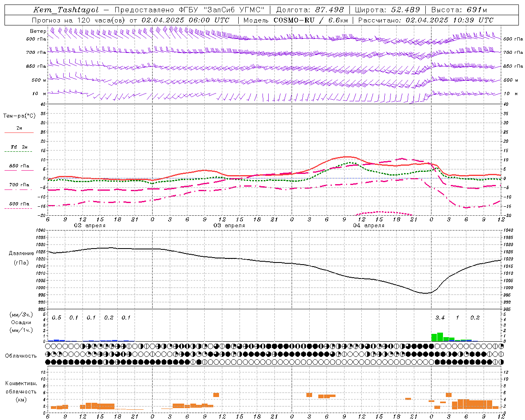The image size is (525, 420).
Task: Click the 3.4 precipitation total value
Action: pyautogui.click(x=440, y=318)
